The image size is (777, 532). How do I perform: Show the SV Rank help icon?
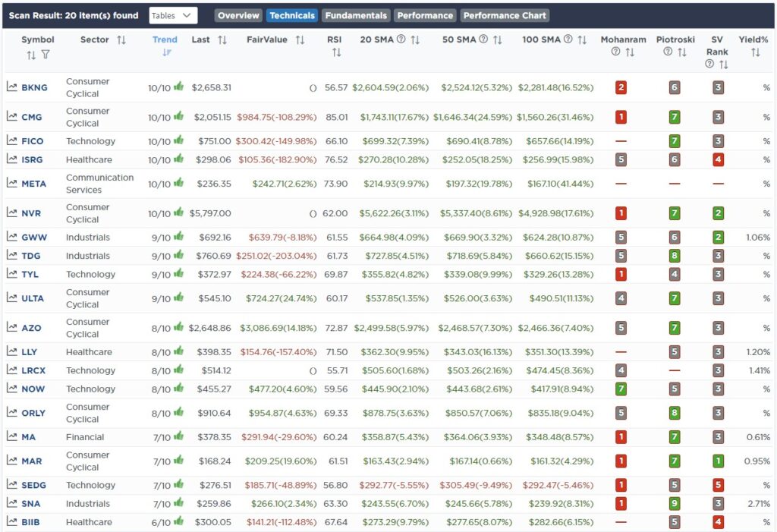click(x=709, y=64)
